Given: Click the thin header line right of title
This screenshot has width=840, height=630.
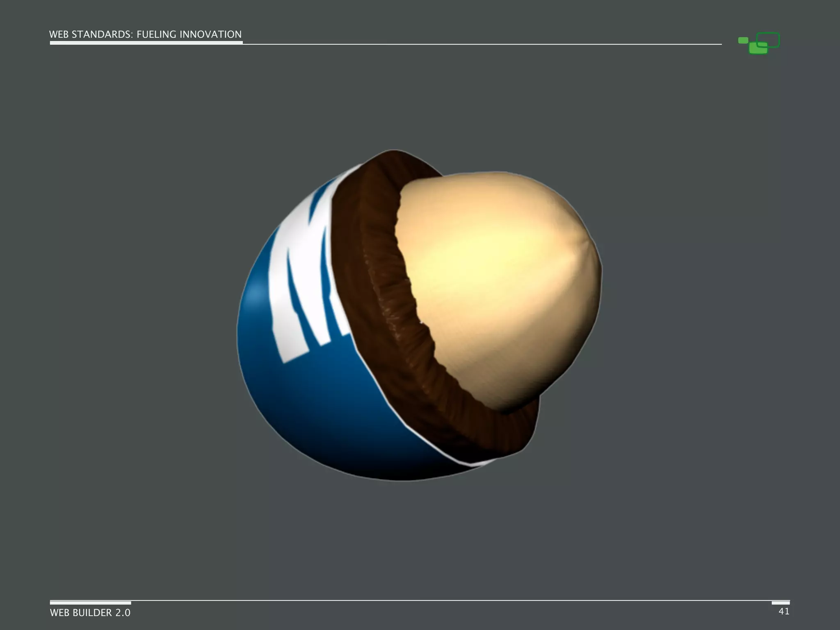Looking at the screenshot, I should tap(482, 44).
